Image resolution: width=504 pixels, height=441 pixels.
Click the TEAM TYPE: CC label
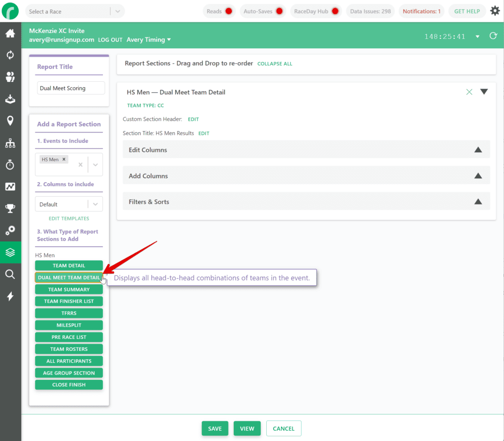[145, 105]
